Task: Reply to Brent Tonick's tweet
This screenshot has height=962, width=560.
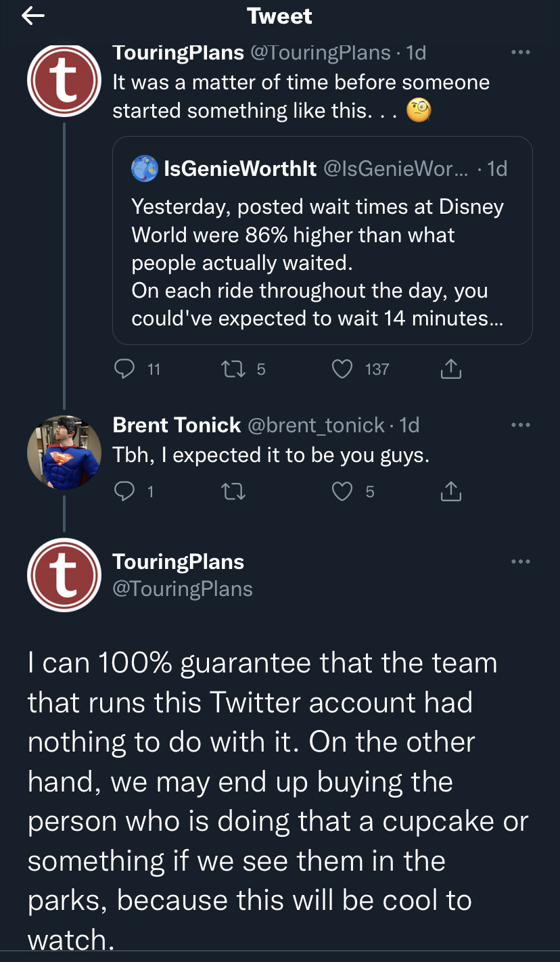Action: [x=124, y=492]
